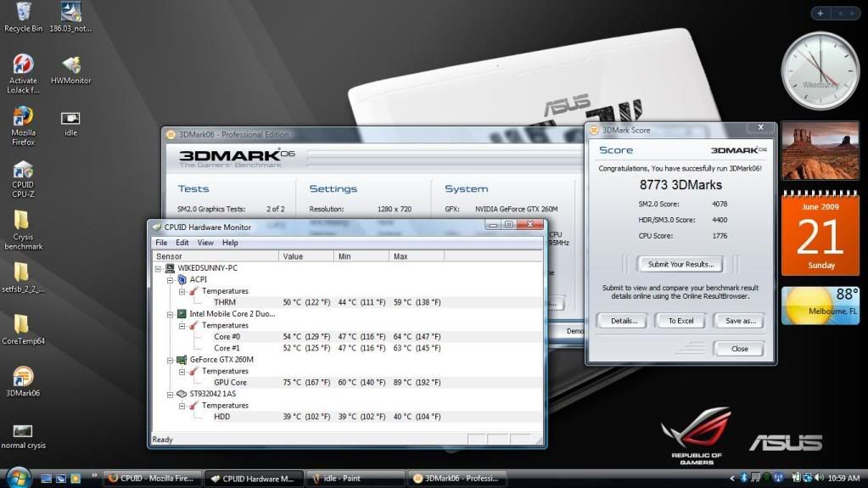Open the Crysis benchmark folder
Image resolution: width=868 pixels, height=488 pixels.
click(23, 231)
